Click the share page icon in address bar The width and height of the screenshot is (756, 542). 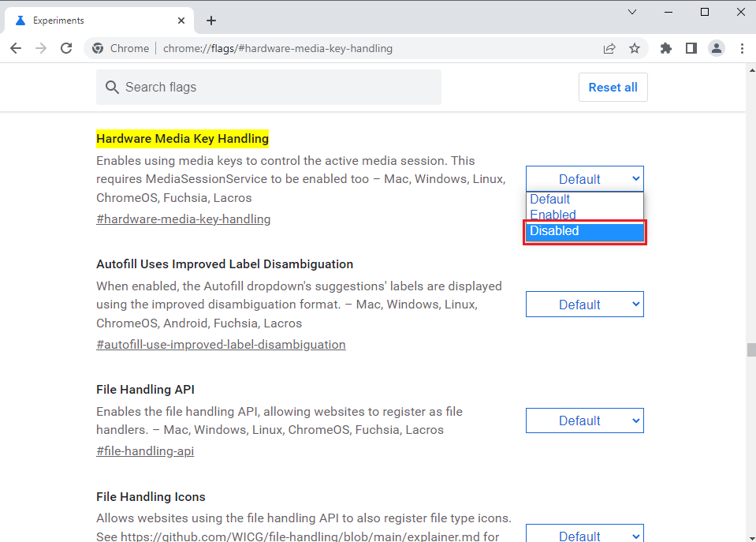point(609,48)
